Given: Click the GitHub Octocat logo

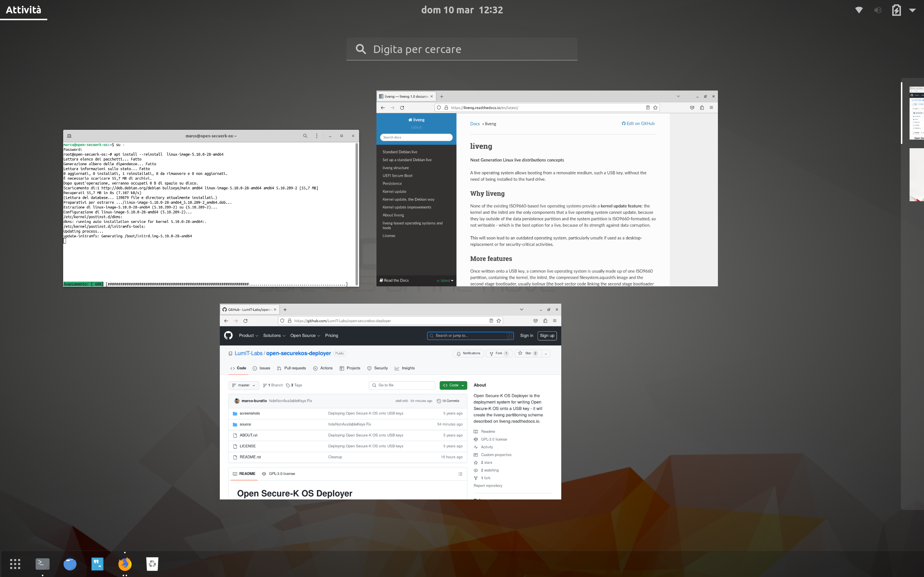Looking at the screenshot, I should pos(228,335).
